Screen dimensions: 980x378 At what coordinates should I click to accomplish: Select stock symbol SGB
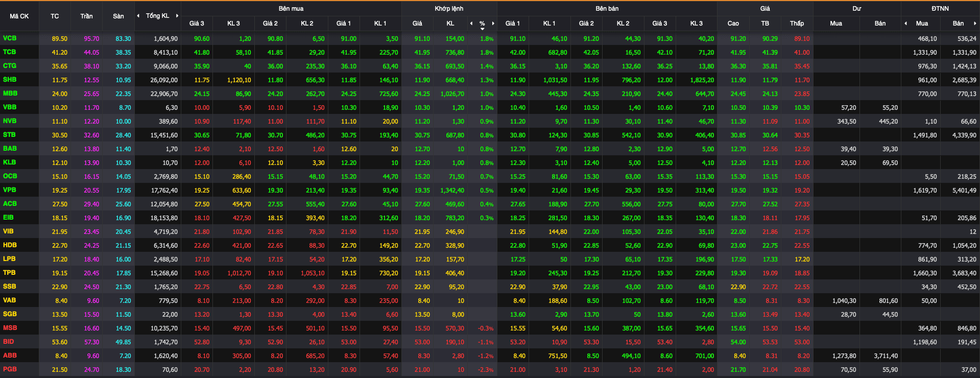[10, 314]
